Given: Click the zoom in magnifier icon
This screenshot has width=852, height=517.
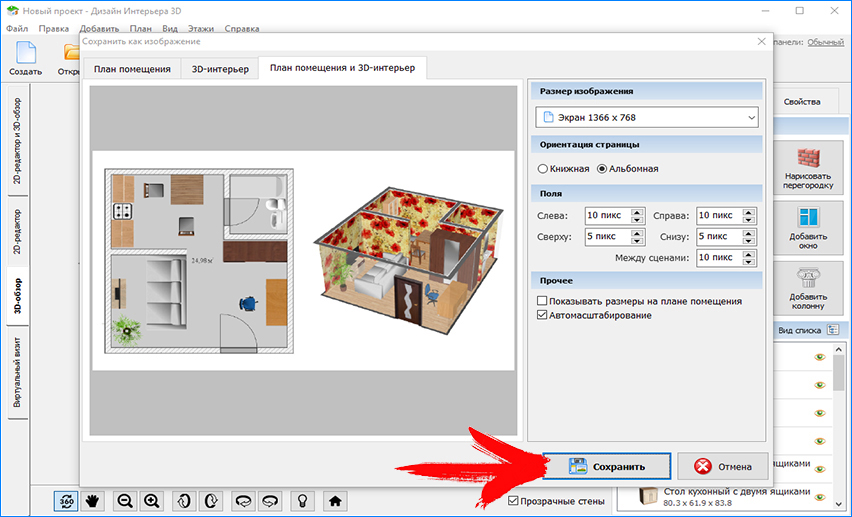Looking at the screenshot, I should (x=152, y=501).
